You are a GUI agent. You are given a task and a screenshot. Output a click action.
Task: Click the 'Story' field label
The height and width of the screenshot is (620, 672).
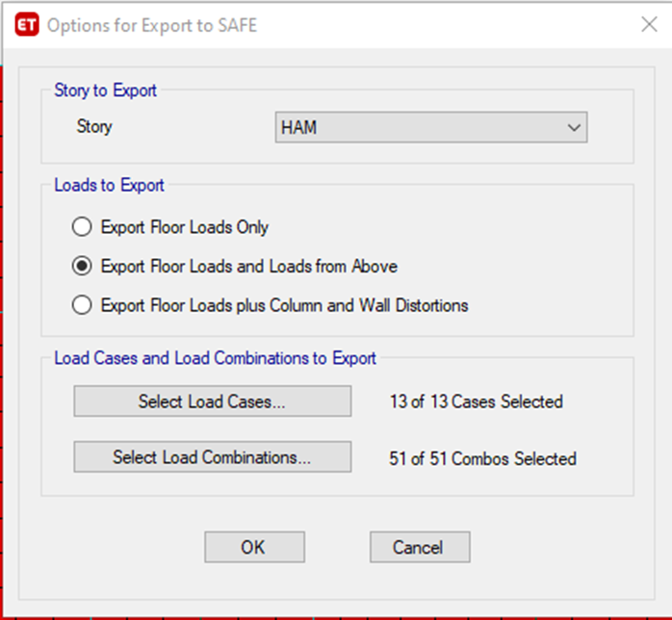(x=94, y=127)
